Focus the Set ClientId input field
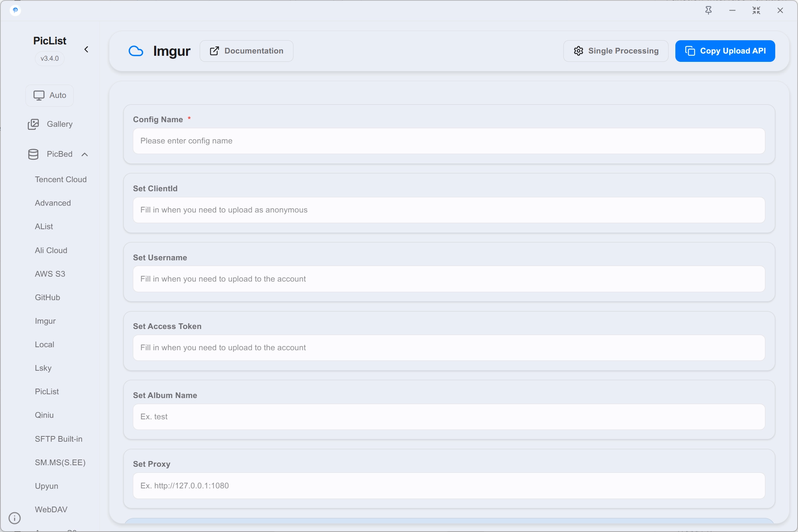The width and height of the screenshot is (798, 532). pyautogui.click(x=449, y=210)
